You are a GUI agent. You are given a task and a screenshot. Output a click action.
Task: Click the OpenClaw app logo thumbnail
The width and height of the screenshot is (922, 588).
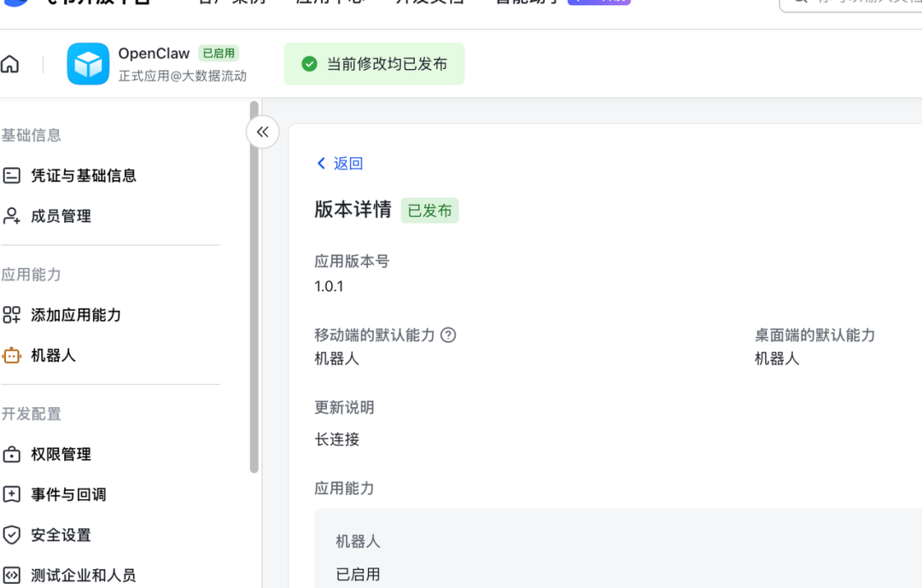pyautogui.click(x=88, y=65)
